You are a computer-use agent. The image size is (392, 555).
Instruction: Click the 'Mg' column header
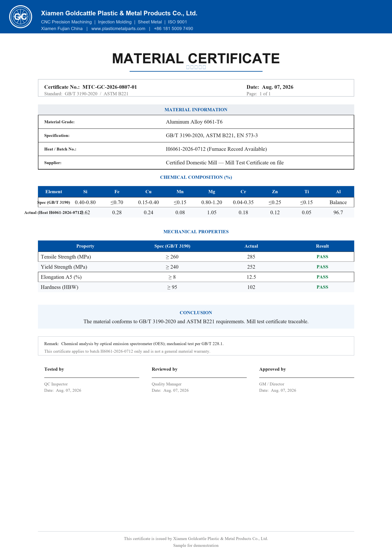click(212, 192)
